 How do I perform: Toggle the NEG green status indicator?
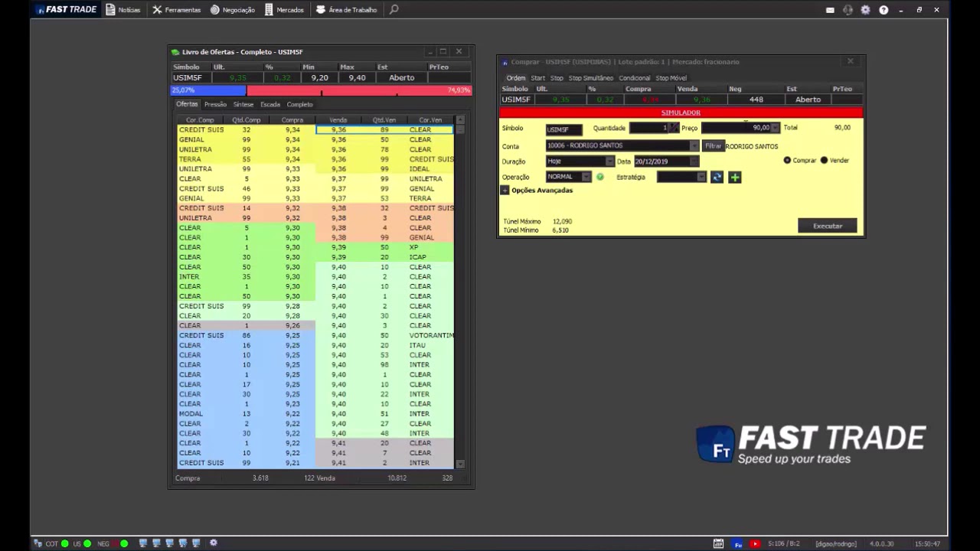(x=124, y=543)
